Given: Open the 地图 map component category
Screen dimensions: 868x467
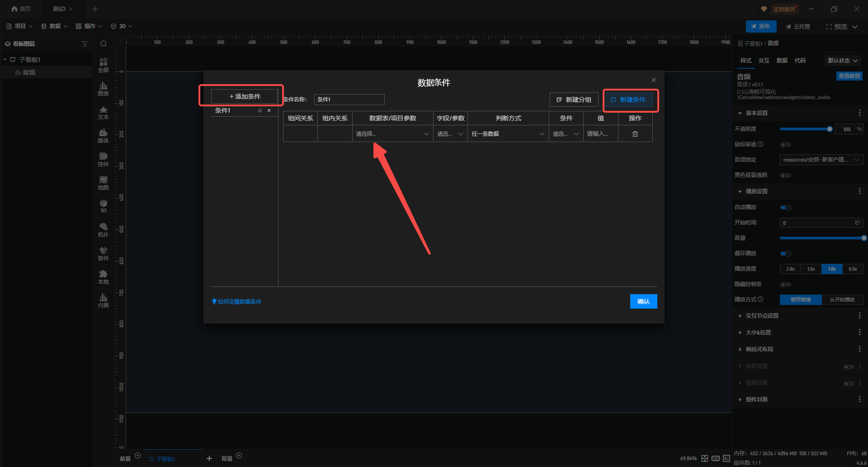Looking at the screenshot, I should [x=103, y=183].
